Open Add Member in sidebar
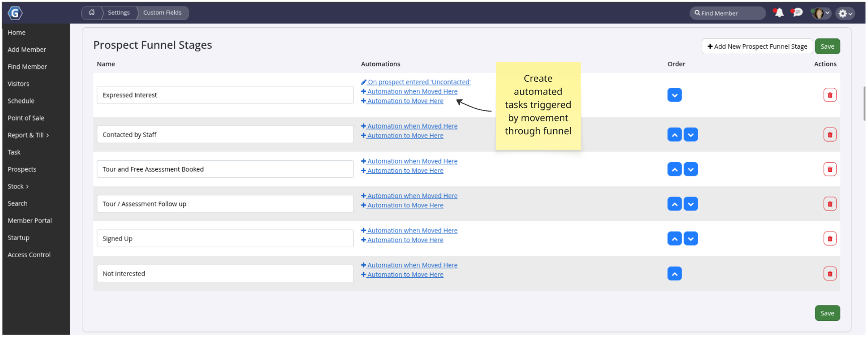 (x=27, y=50)
